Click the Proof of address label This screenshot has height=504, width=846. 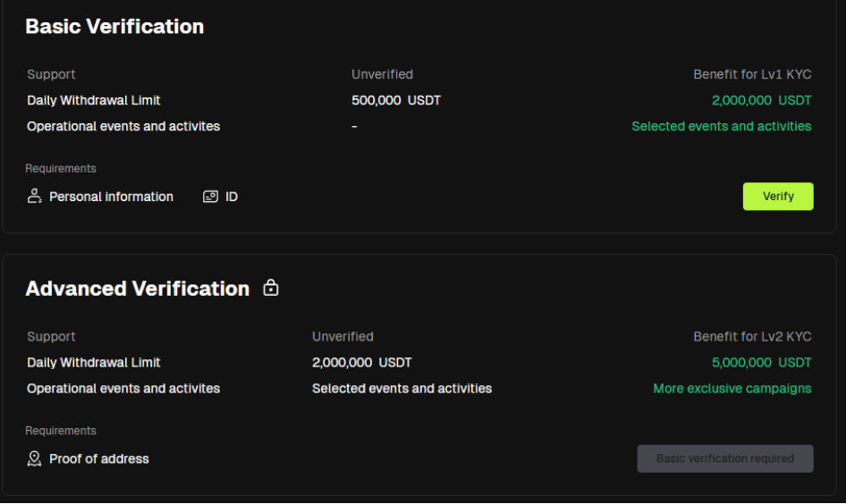tap(99, 458)
